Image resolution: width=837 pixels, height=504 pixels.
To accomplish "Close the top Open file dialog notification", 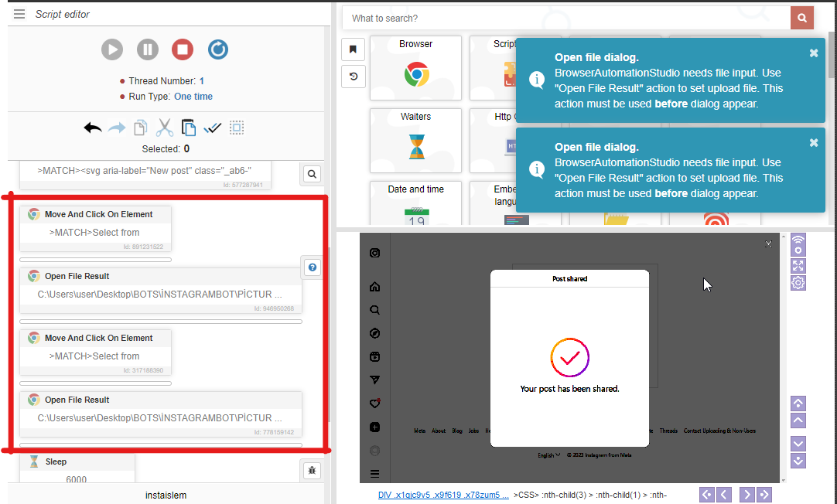I will [x=814, y=53].
